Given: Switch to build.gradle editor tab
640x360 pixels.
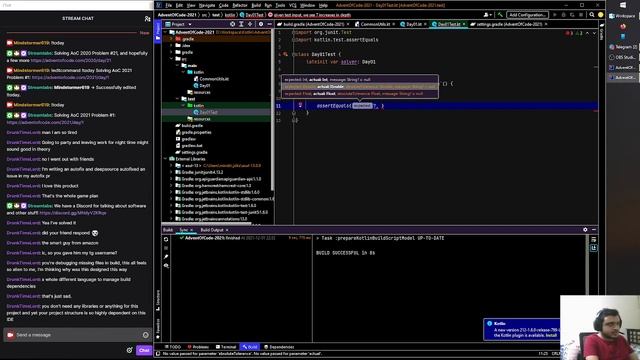Looking at the screenshot, I should 313,24.
